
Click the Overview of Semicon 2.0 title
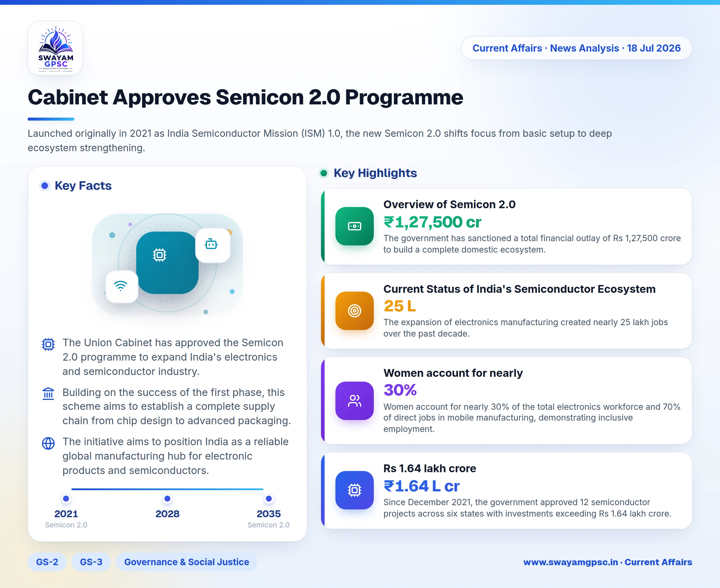click(x=449, y=204)
